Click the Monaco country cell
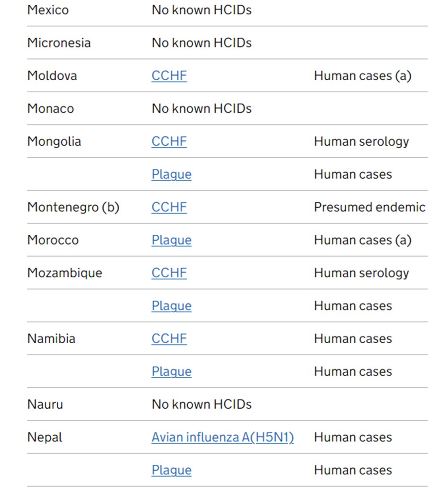Image resolution: width=448 pixels, height=488 pixels. click(x=50, y=108)
